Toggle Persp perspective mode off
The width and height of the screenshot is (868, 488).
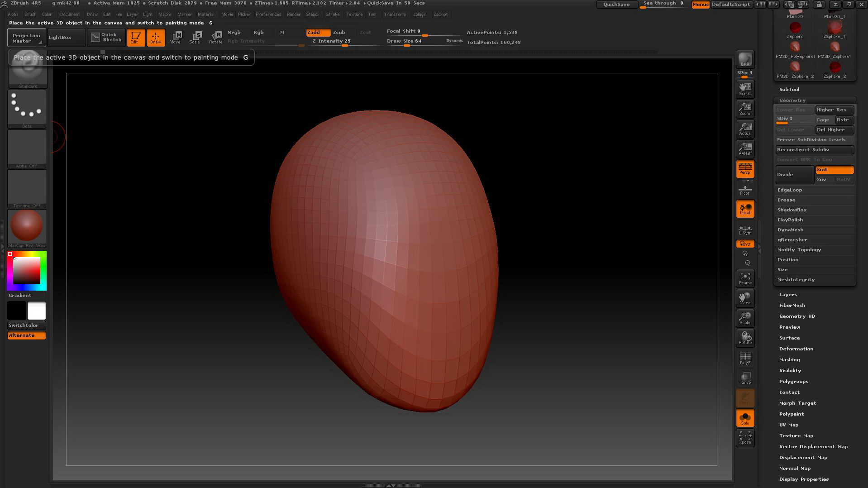[x=745, y=168]
